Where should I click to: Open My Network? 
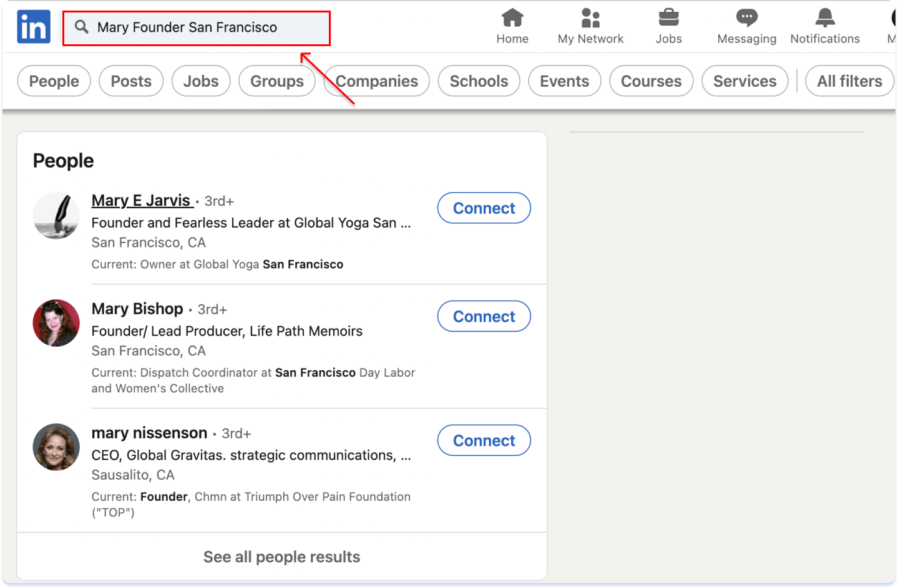click(x=590, y=25)
